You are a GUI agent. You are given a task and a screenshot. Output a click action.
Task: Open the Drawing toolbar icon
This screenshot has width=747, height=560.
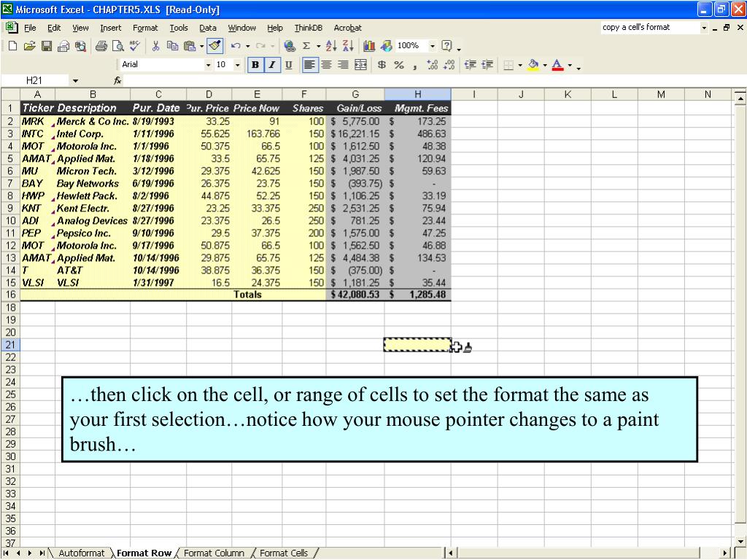tap(387, 46)
